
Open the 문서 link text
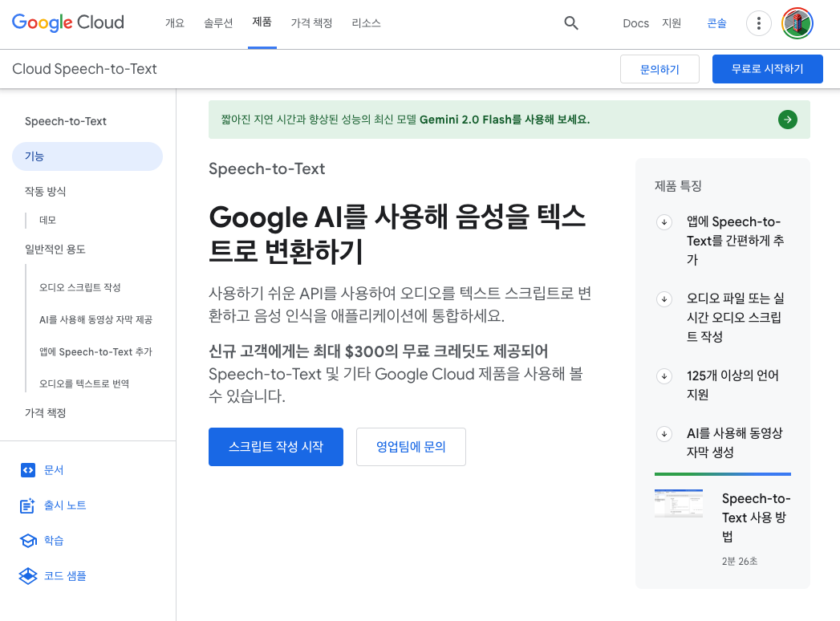click(x=54, y=470)
